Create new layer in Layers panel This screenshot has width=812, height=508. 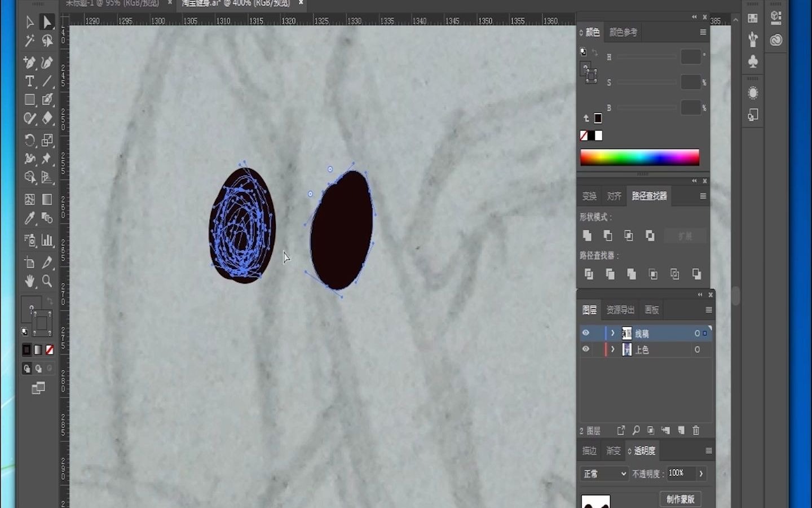point(681,430)
